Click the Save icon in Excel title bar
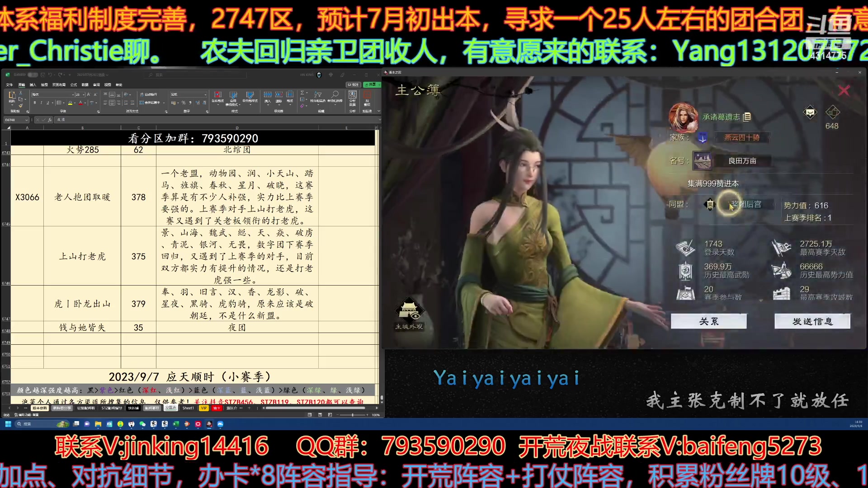The height and width of the screenshot is (488, 868). pyautogui.click(x=42, y=75)
